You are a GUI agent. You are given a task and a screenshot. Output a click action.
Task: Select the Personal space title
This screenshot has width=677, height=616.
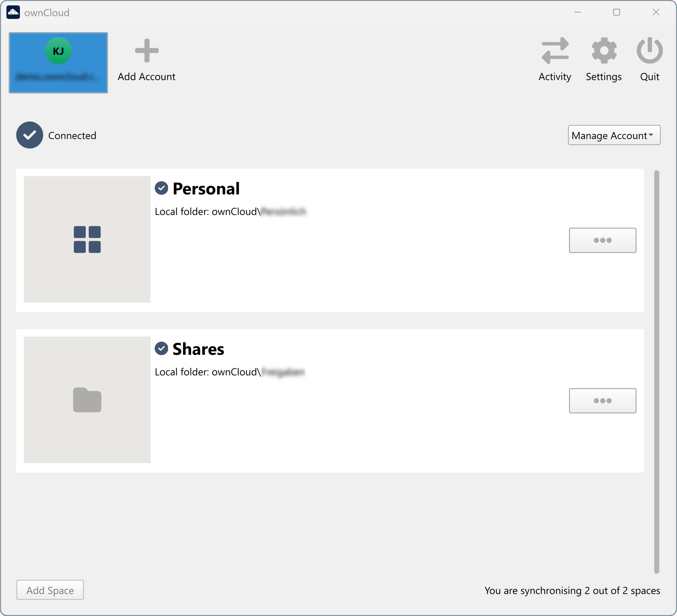(x=206, y=189)
